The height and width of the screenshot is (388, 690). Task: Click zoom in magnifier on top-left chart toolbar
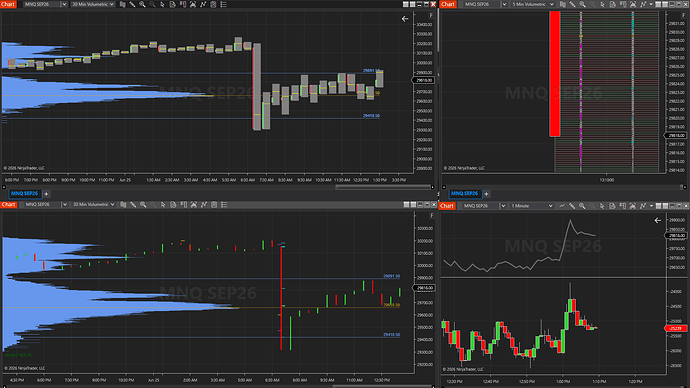(142, 4)
